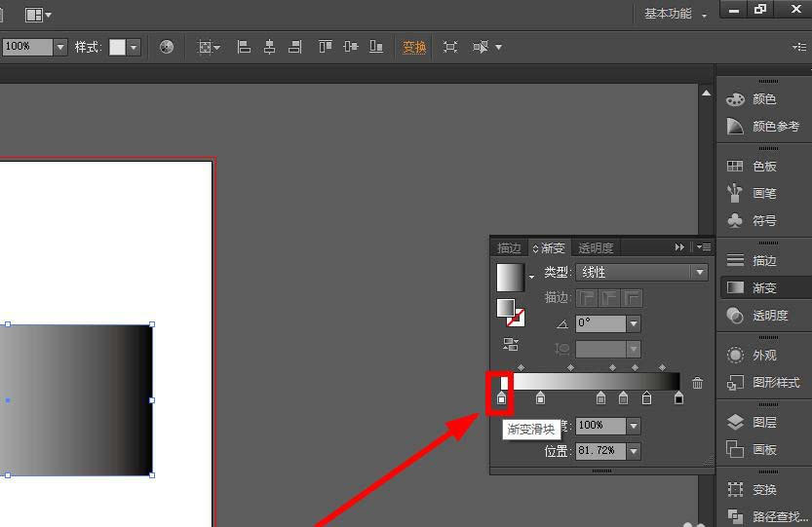Screen dimensions: 812x527
Task: Open the 图形样式 graphic styles panel
Action: tap(763, 383)
